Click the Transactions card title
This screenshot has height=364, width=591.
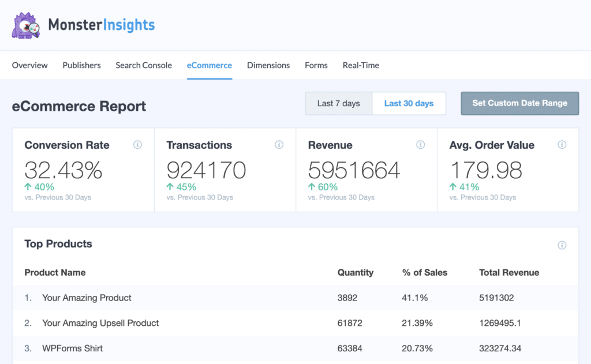[199, 145]
